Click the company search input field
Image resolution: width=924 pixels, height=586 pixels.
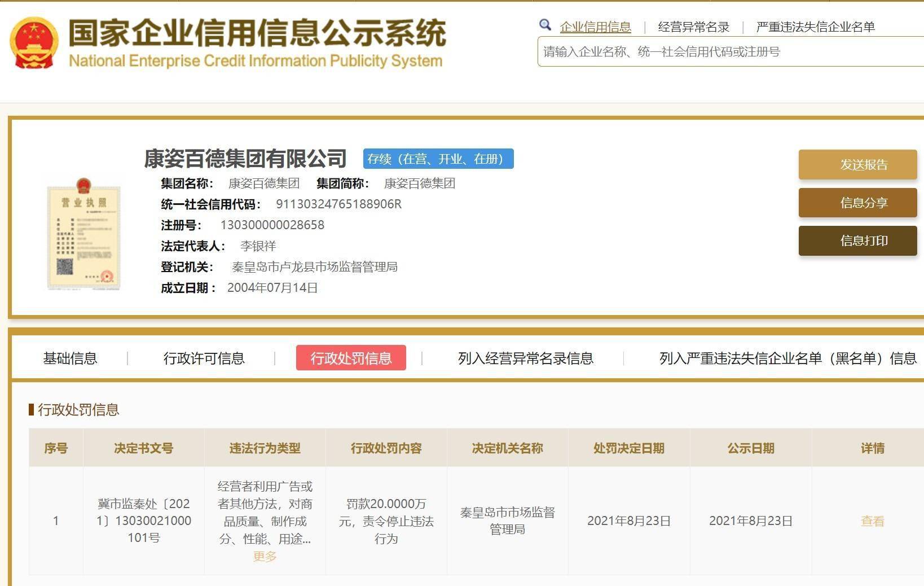point(728,52)
